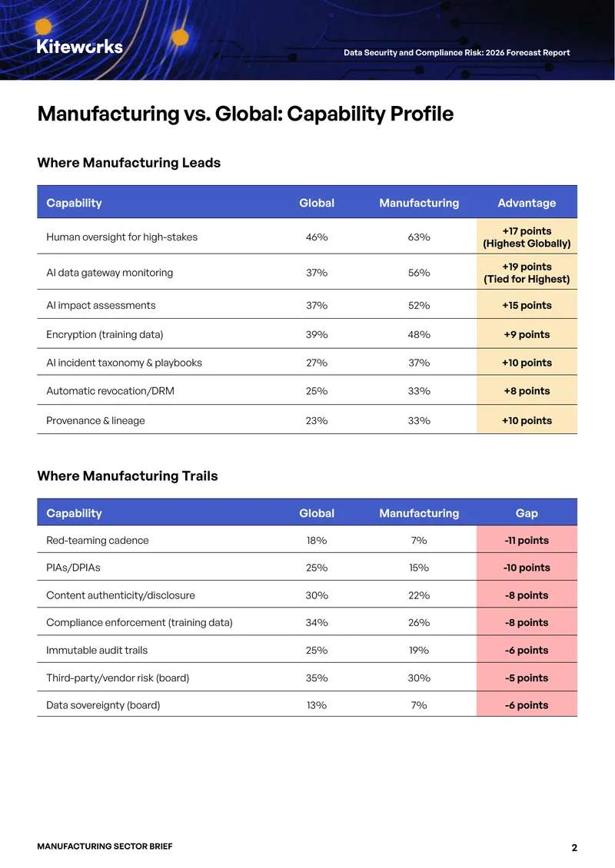Click the Data sovereignty (board) row
615x868 pixels.
307,704
